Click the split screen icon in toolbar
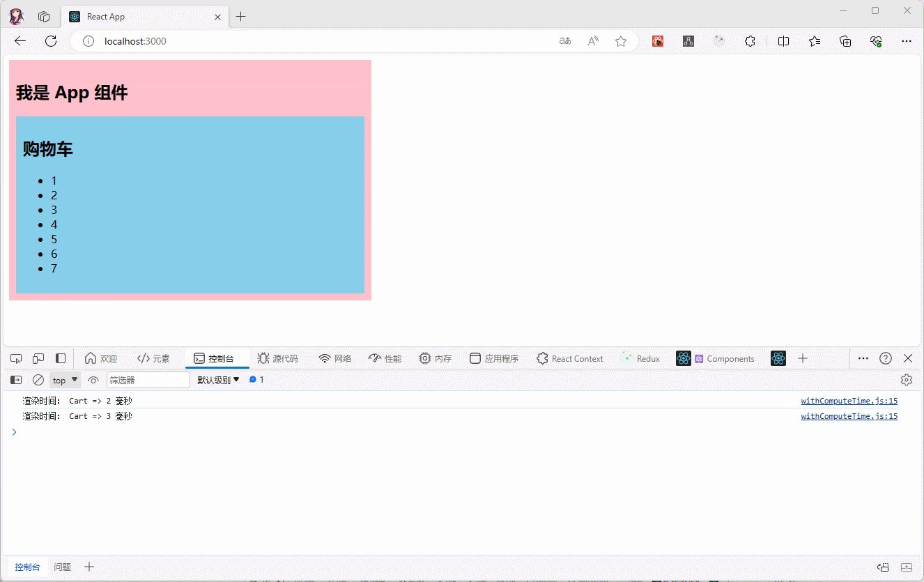The width and height of the screenshot is (924, 582). tap(783, 41)
